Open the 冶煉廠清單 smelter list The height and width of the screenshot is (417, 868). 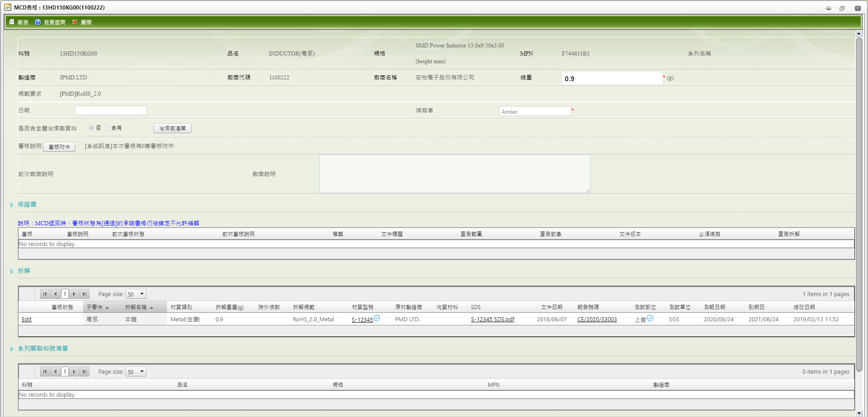(173, 128)
